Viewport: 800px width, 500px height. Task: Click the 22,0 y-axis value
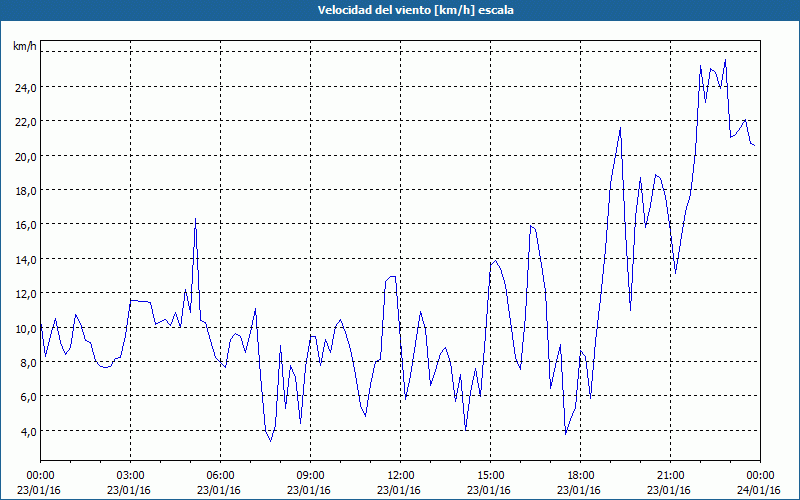coord(26,122)
